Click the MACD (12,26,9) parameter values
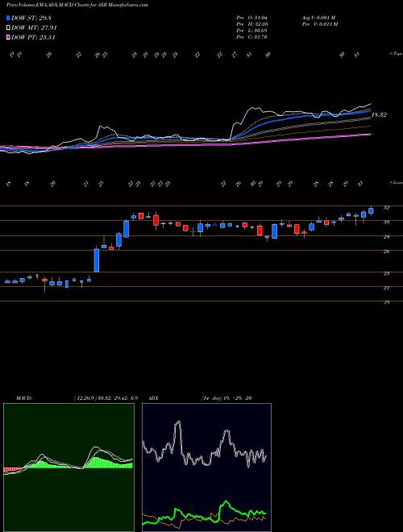 click(105, 398)
